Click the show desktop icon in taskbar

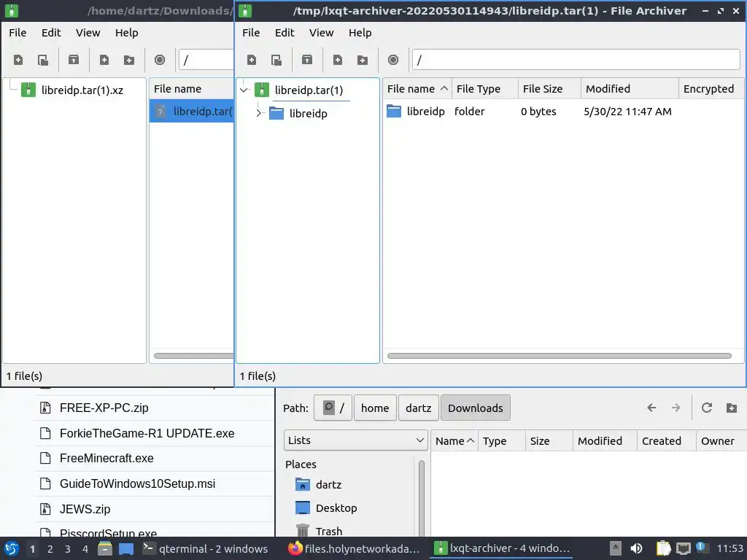coord(126,548)
